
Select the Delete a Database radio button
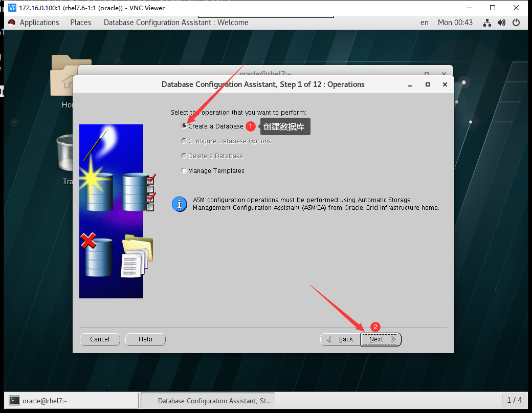184,156
